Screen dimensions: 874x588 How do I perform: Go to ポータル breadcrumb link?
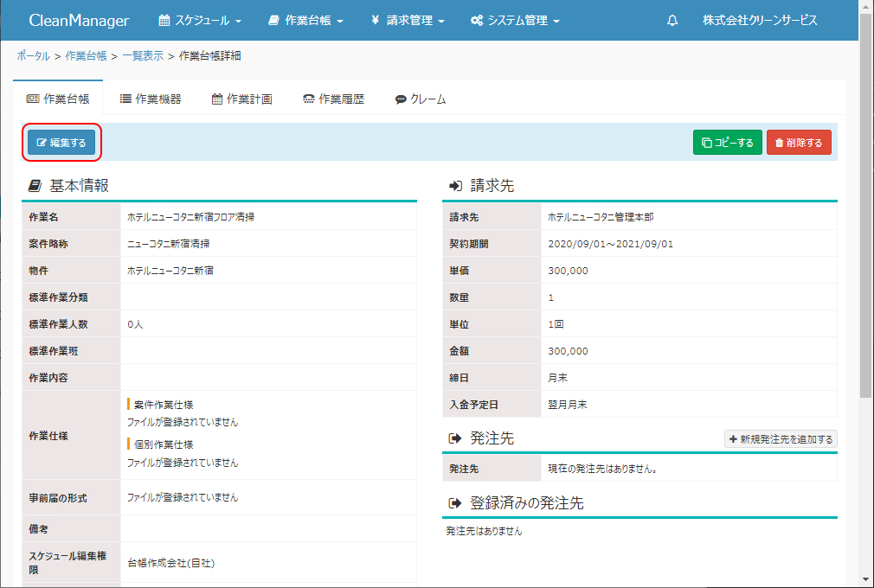coord(33,56)
